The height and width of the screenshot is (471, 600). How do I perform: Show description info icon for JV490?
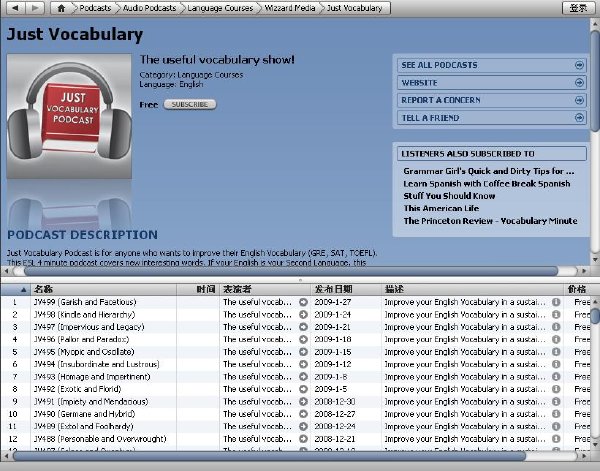pos(556,414)
